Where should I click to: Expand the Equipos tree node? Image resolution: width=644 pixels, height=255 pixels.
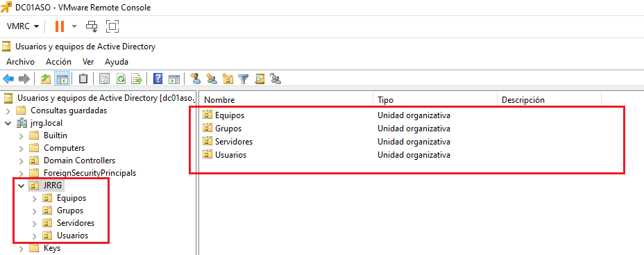(35, 198)
